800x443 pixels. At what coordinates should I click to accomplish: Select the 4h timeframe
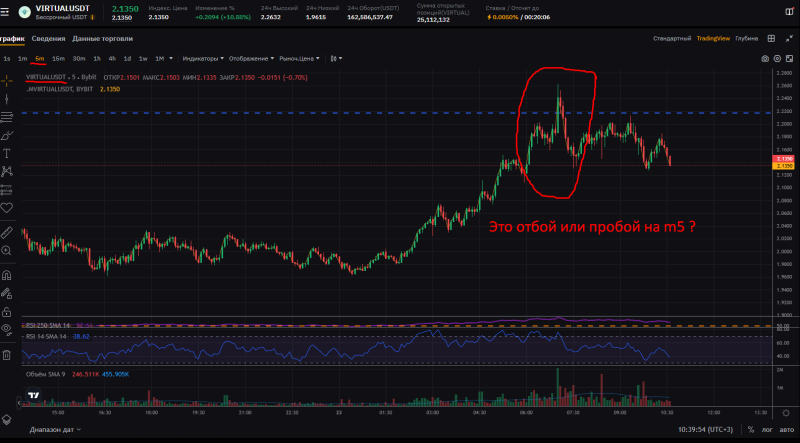coord(112,59)
